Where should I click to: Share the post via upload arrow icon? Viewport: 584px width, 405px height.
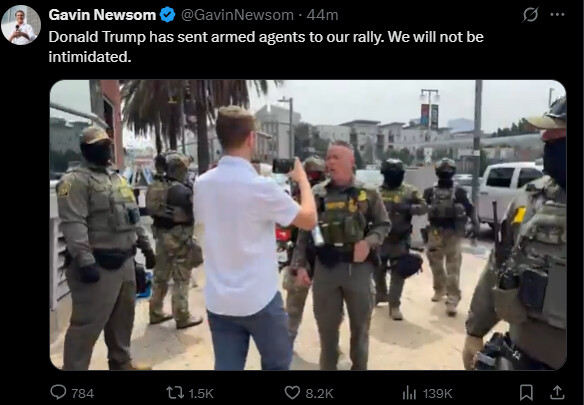click(557, 392)
